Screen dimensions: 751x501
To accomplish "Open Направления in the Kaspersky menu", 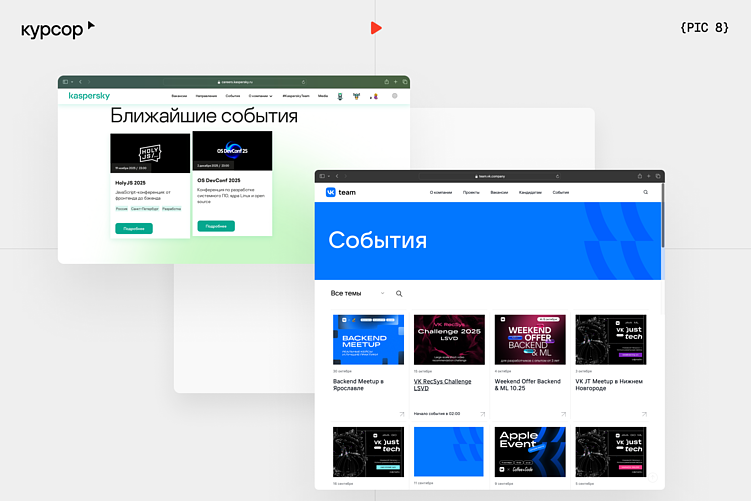I will point(206,96).
